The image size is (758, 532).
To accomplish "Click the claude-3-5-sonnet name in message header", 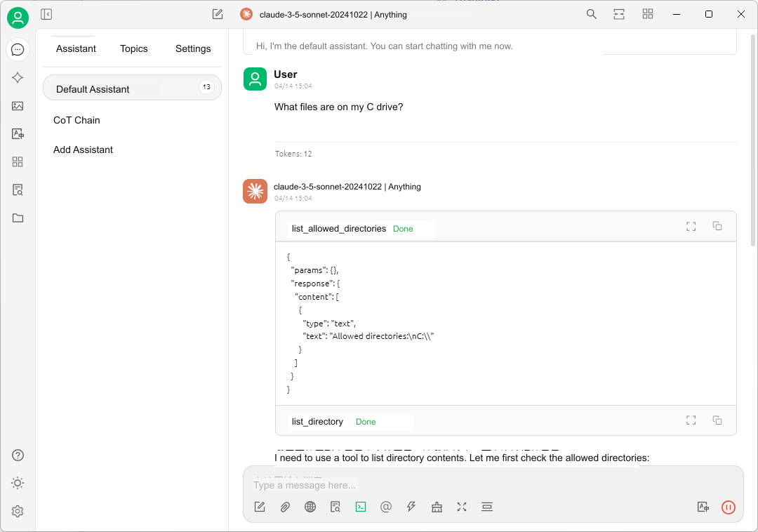I will tap(347, 187).
